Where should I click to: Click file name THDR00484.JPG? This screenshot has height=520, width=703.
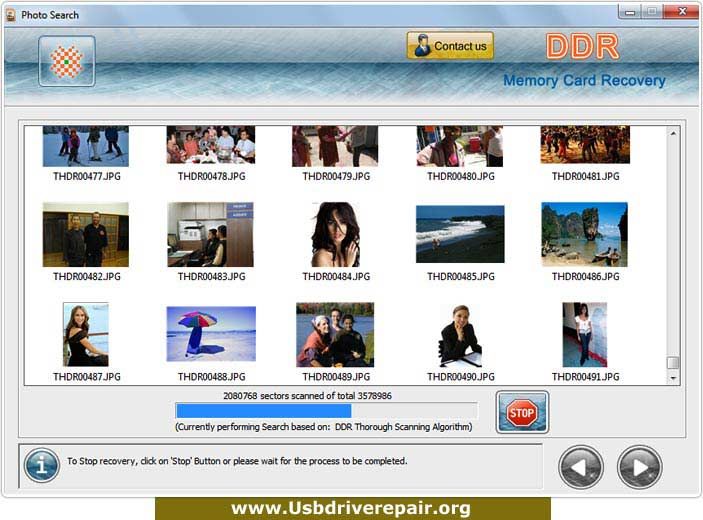pos(336,277)
